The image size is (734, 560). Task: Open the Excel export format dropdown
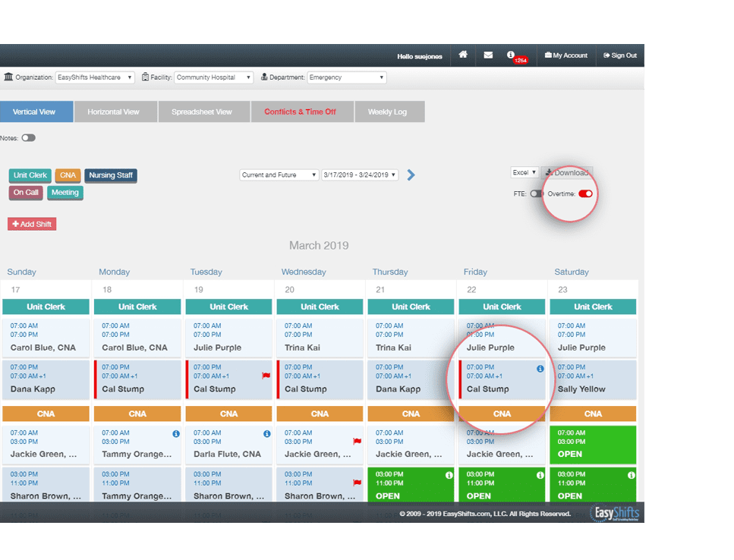coord(524,172)
